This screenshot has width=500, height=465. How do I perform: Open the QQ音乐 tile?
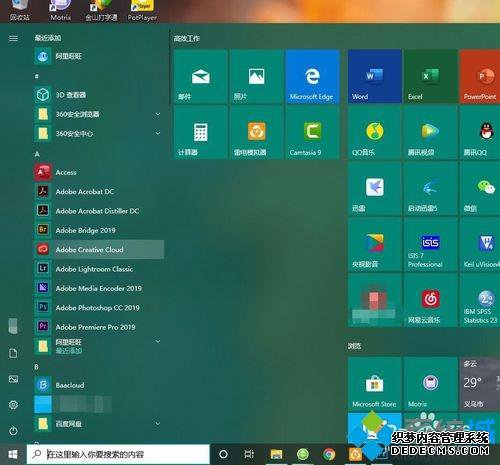point(375,132)
